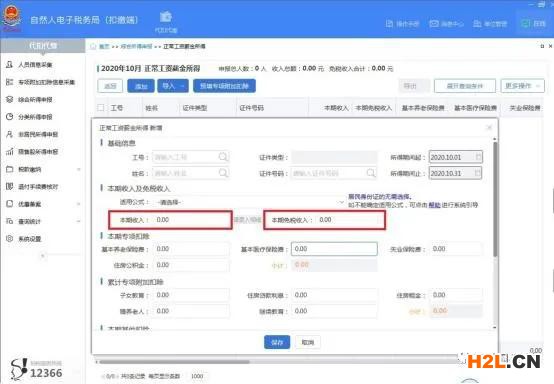Restore the inner panel with the icon beside close
Screen dimensions: 554x384
[x=542, y=46]
